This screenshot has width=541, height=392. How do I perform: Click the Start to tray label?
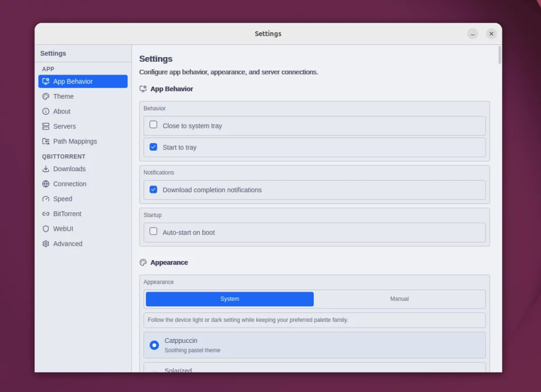tap(180, 147)
